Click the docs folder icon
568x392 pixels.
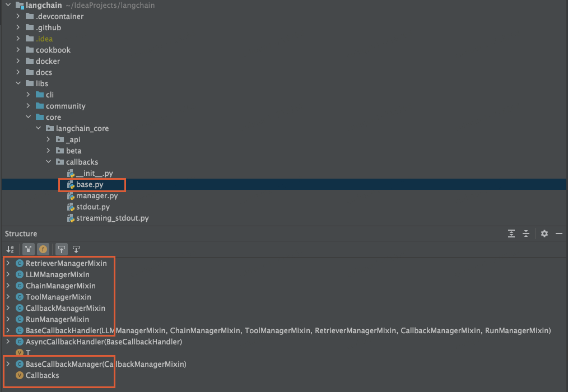pos(30,72)
